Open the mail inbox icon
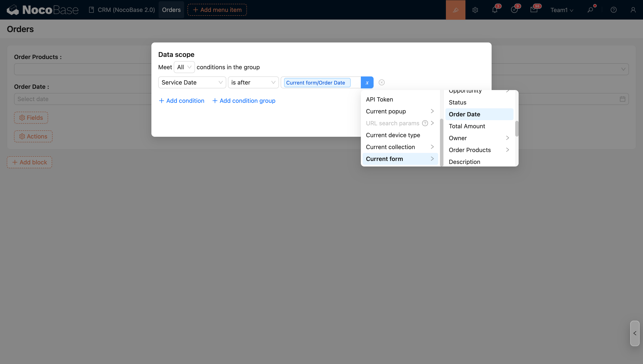 [x=534, y=10]
